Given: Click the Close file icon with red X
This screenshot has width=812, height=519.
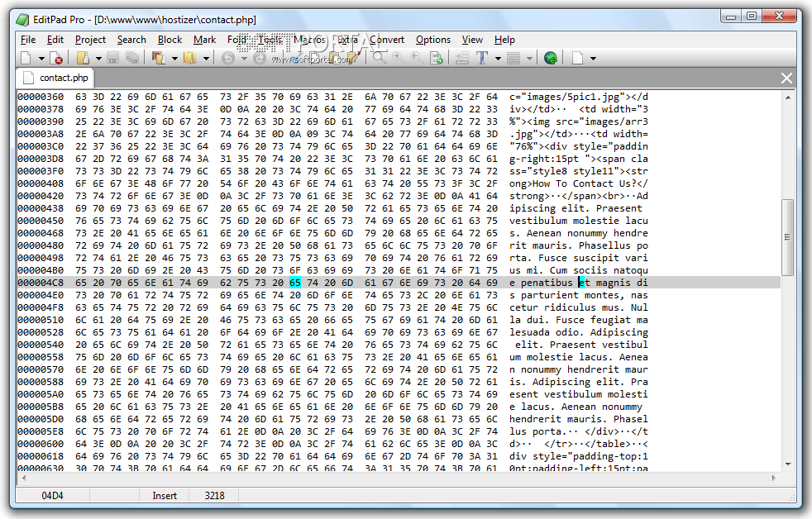Looking at the screenshot, I should point(56,58).
